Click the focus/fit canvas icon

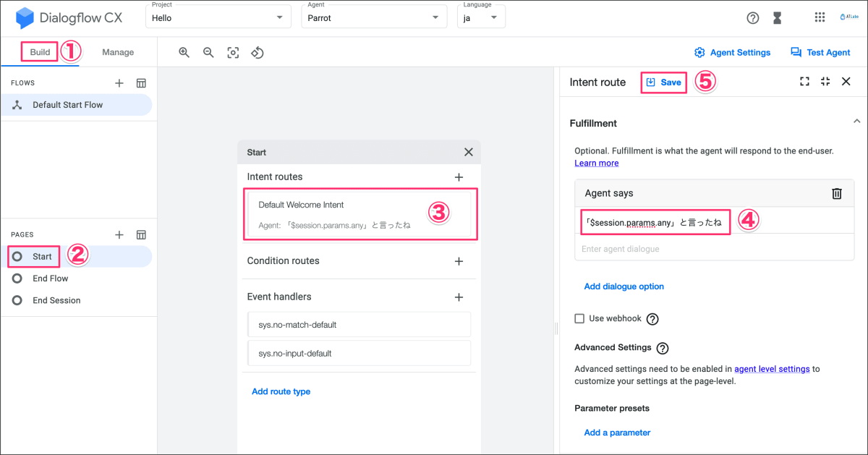233,52
